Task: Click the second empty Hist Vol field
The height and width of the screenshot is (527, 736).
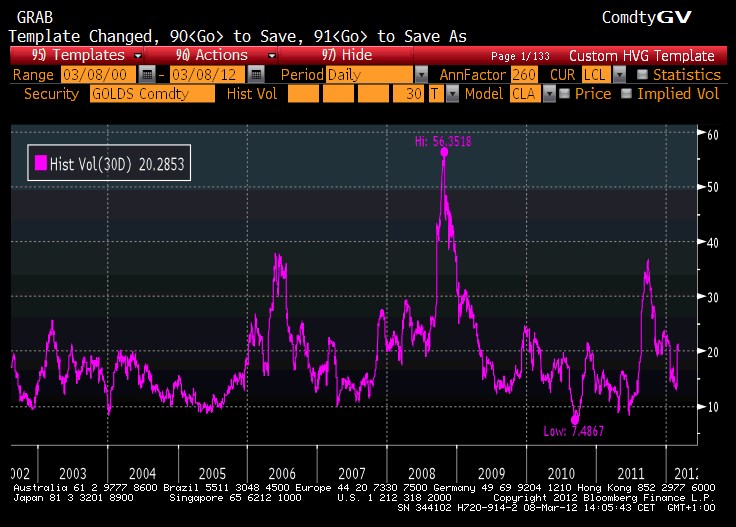Action: point(338,94)
